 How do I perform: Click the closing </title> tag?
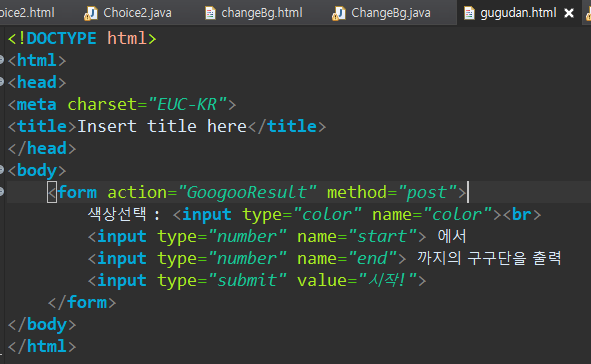point(286,126)
